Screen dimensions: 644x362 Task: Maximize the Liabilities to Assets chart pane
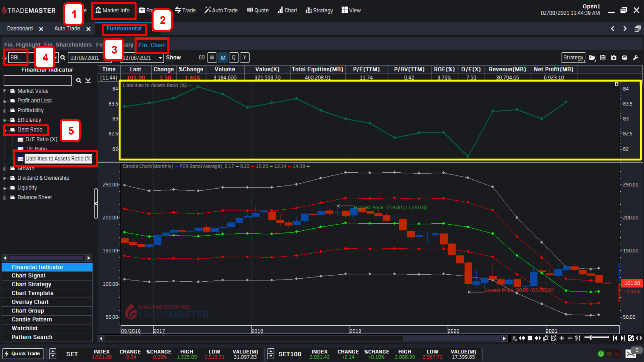coord(617,84)
